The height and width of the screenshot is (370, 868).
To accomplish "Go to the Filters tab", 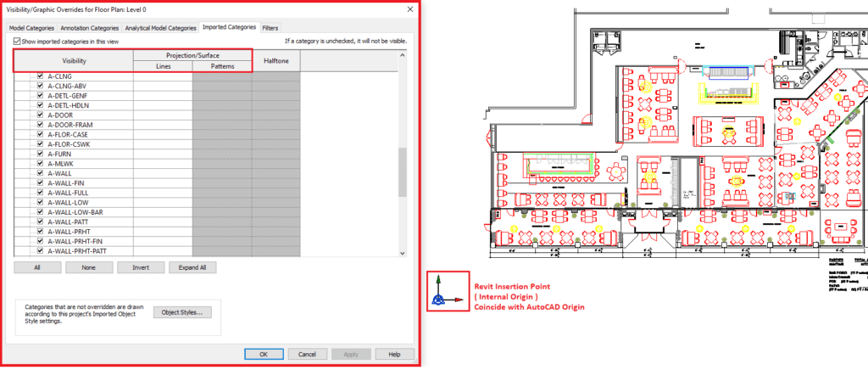I will click(x=270, y=28).
